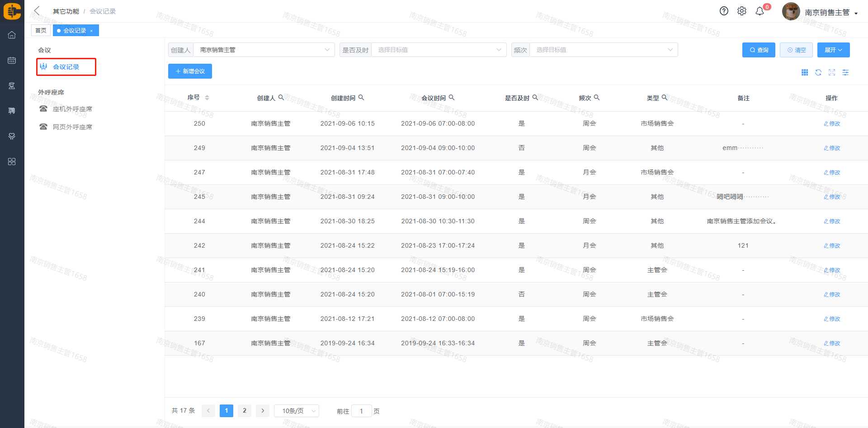The width and height of the screenshot is (868, 428).
Task: Click the 新增会议 button
Action: pos(190,71)
